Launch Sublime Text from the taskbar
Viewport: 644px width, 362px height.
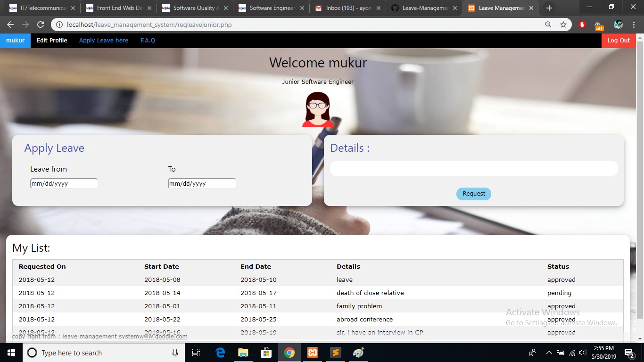click(x=335, y=352)
